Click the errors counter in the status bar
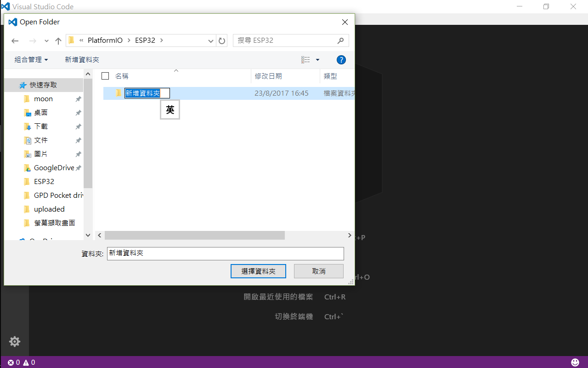 click(14, 362)
